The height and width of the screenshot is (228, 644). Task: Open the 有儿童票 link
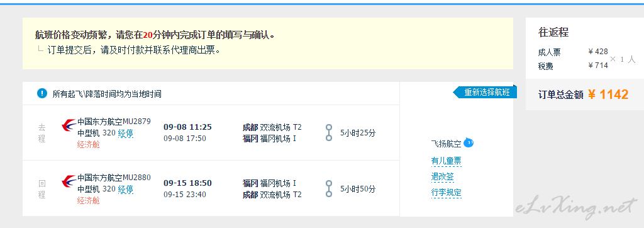pos(447,161)
